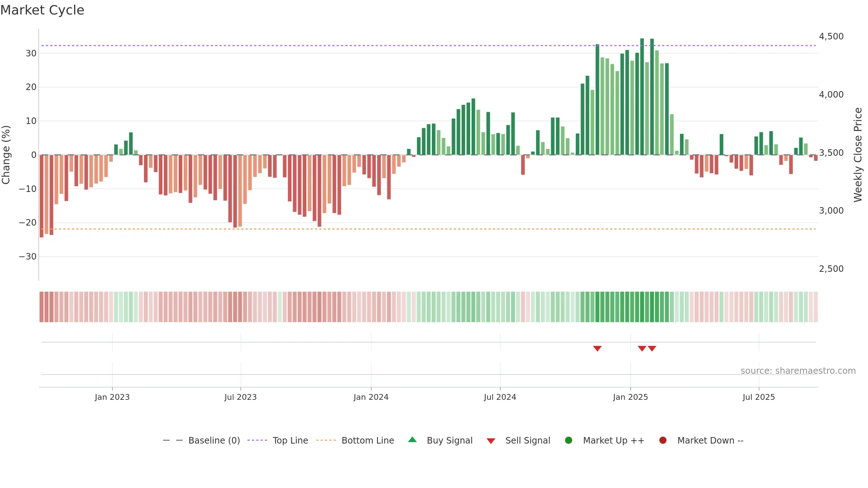Click the 3,000 price axis label
Screen dimensions: 868x488
click(x=831, y=210)
